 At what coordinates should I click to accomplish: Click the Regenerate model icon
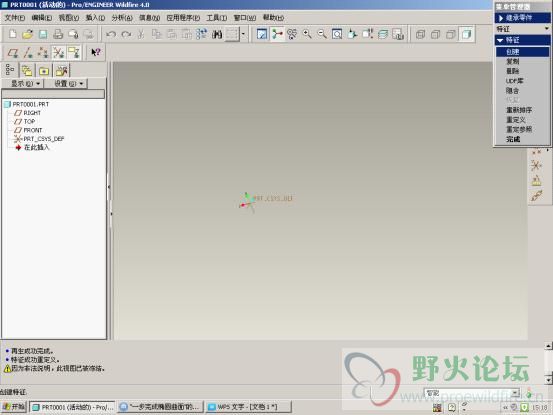(x=201, y=34)
